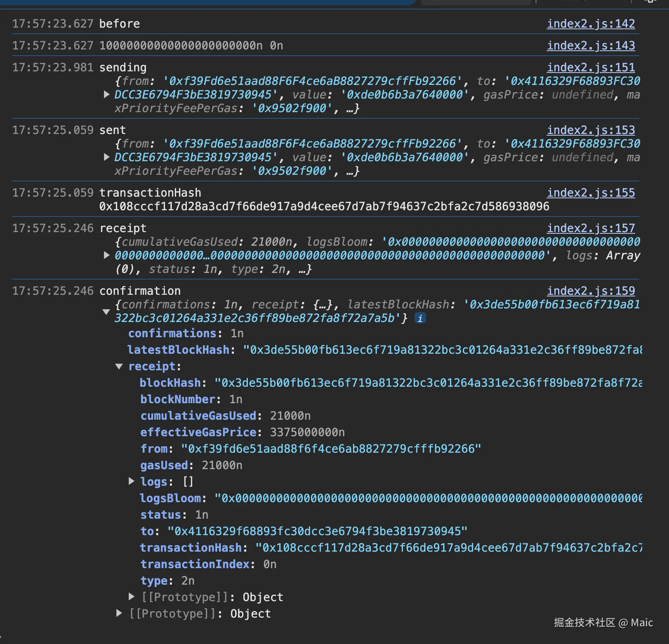The height and width of the screenshot is (644, 669).
Task: Click the info icon beside the confirmation object
Action: (419, 318)
